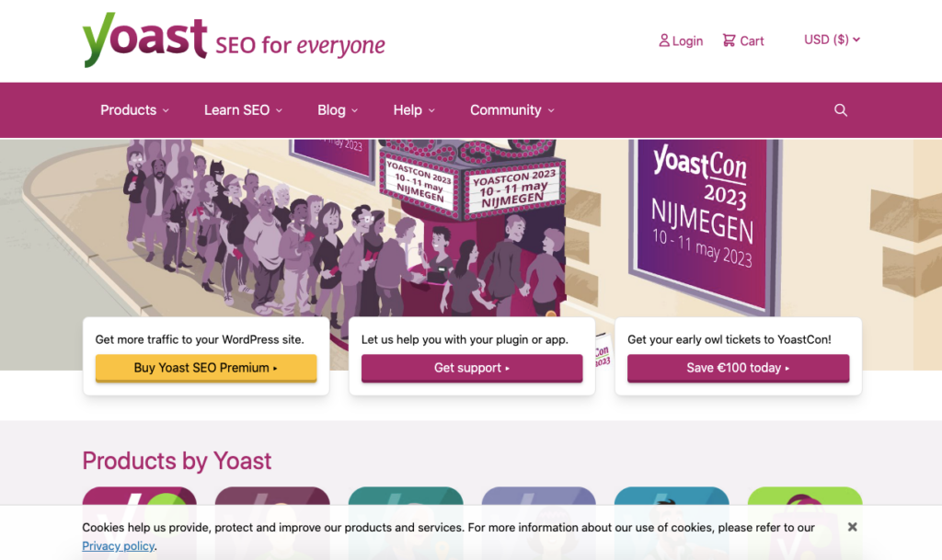Expand the Products menu
Screen dimensions: 942x560
pyautogui.click(x=134, y=110)
